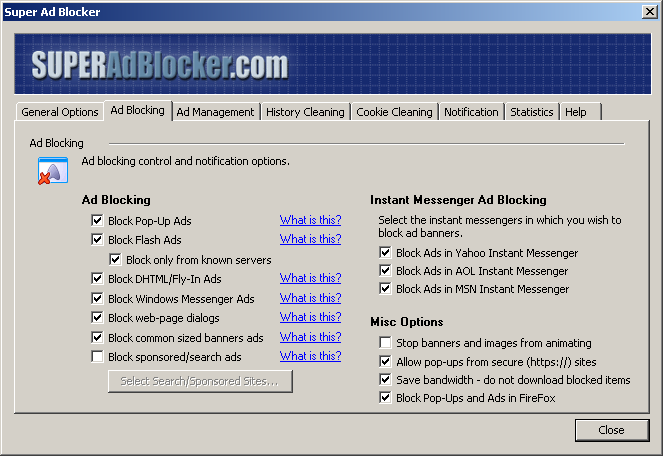This screenshot has width=663, height=456.
Task: Open the Notification tab
Action: point(471,112)
